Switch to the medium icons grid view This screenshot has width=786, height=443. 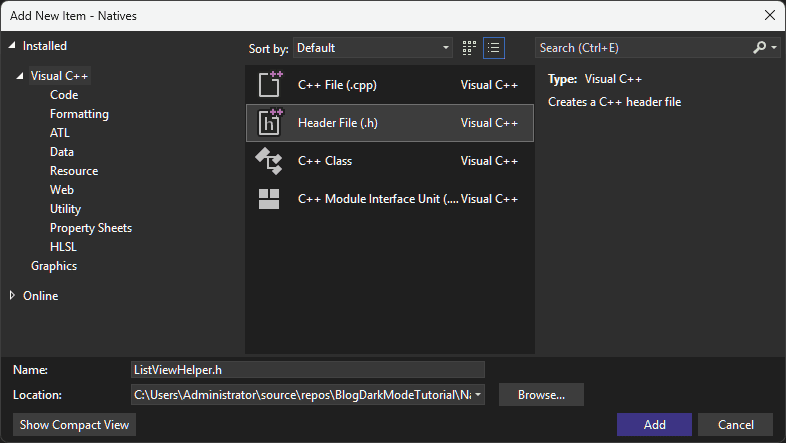[x=469, y=48]
